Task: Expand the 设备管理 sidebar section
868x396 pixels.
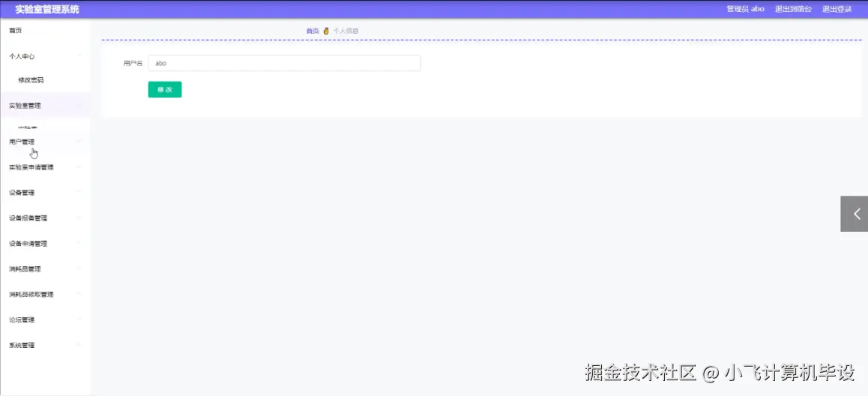Action: 45,193
